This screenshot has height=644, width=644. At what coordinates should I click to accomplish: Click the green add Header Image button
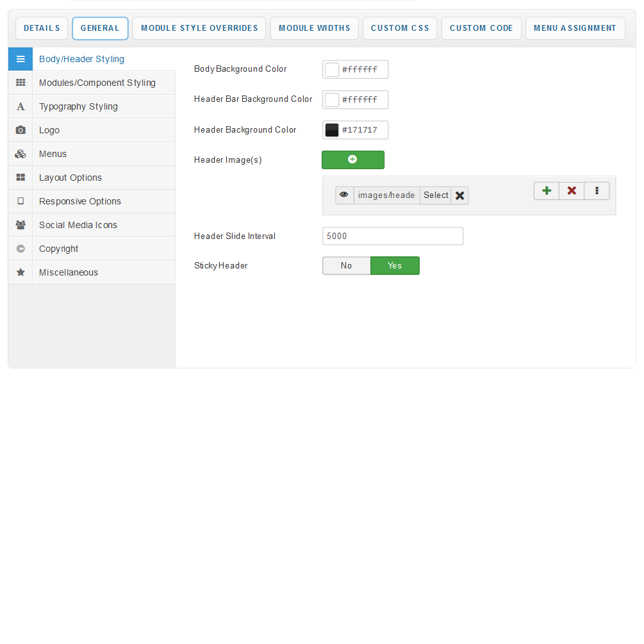(352, 160)
